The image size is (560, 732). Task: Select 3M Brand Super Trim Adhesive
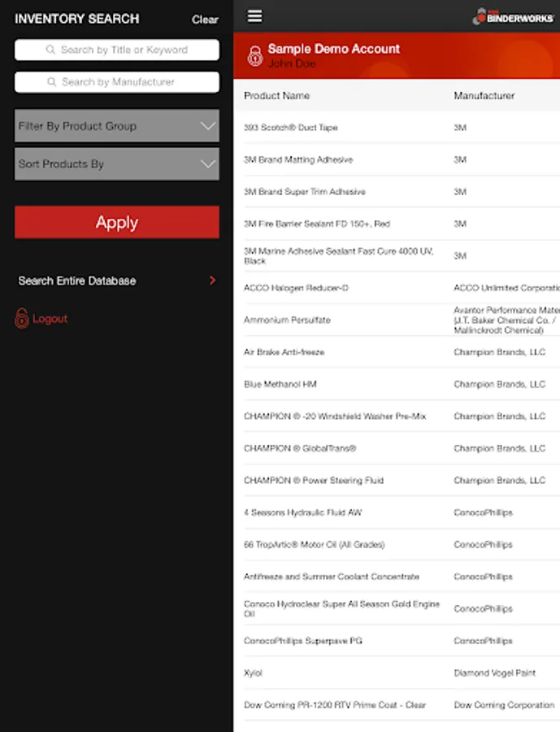point(304,192)
